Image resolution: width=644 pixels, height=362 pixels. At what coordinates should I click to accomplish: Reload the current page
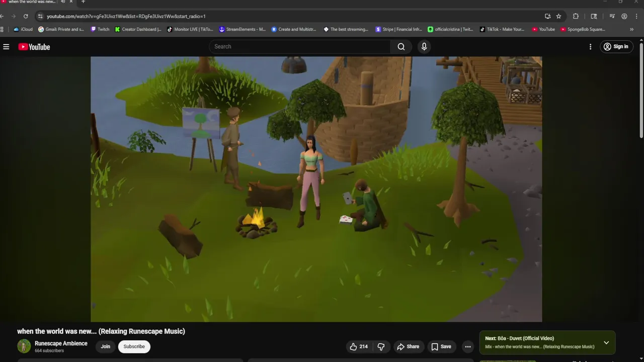pos(26,16)
